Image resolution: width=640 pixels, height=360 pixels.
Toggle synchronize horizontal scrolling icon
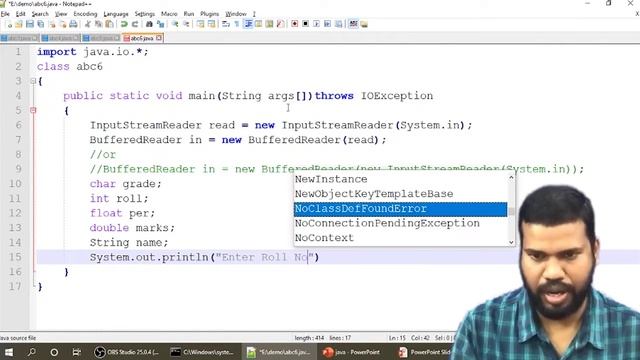point(211,24)
